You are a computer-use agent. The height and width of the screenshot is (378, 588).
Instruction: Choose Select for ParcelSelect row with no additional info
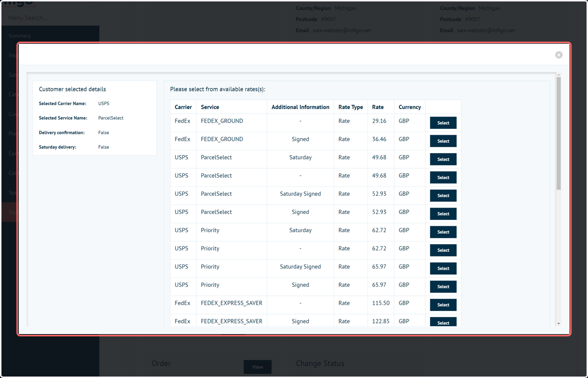[x=443, y=177]
